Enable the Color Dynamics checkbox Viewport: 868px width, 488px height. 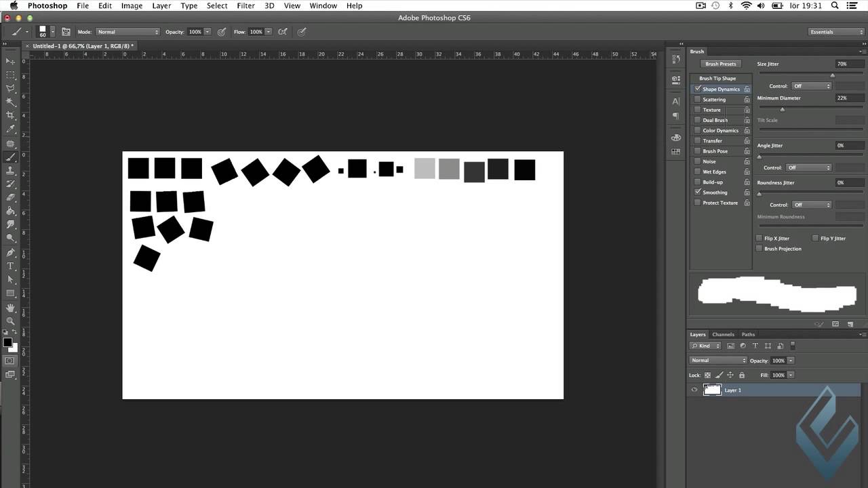pos(697,130)
